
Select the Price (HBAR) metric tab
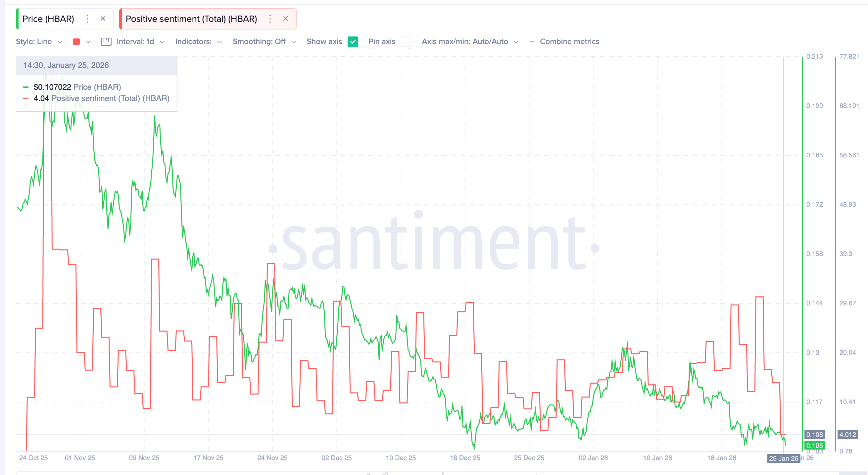coord(48,19)
